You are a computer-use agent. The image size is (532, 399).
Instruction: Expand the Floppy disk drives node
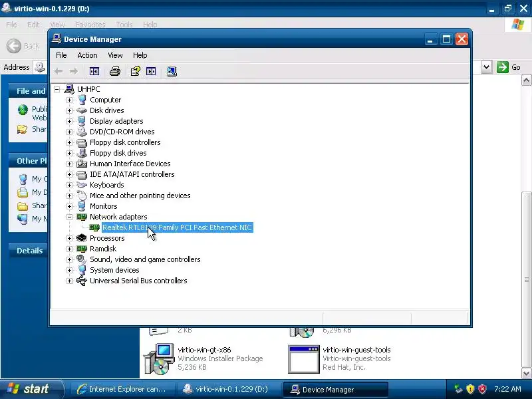[x=69, y=153]
